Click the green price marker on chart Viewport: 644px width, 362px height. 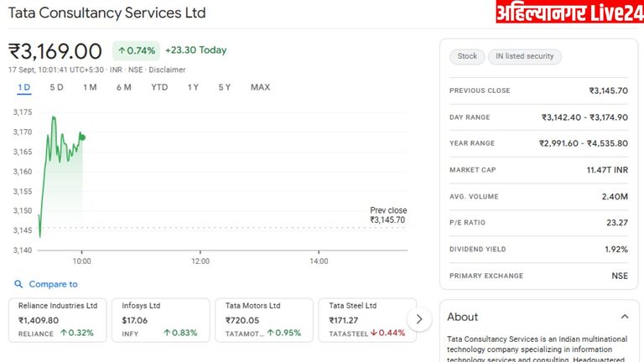pos(82,137)
